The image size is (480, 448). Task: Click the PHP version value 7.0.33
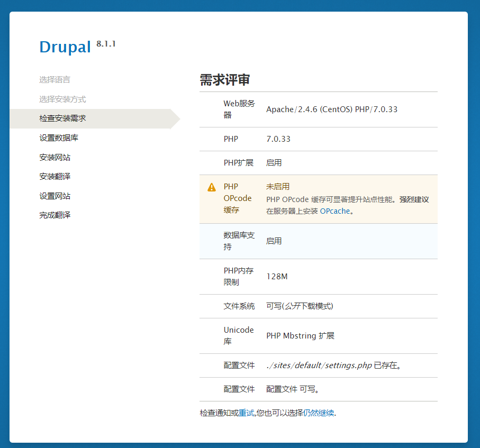tap(278, 139)
